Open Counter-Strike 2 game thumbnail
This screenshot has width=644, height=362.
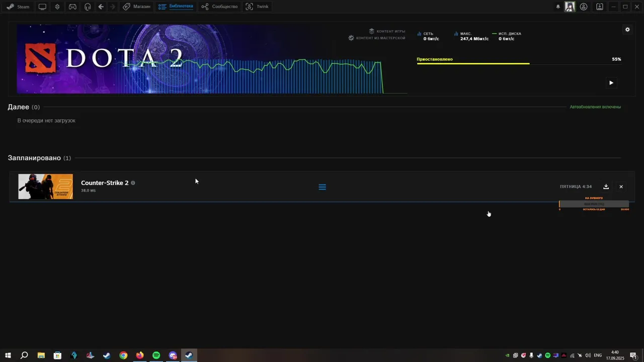[x=46, y=187]
